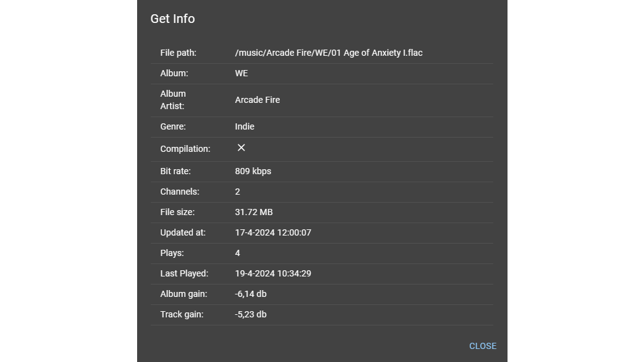This screenshot has height=362, width=644.
Task: Click the Last Played timestamp
Action: pyautogui.click(x=273, y=273)
